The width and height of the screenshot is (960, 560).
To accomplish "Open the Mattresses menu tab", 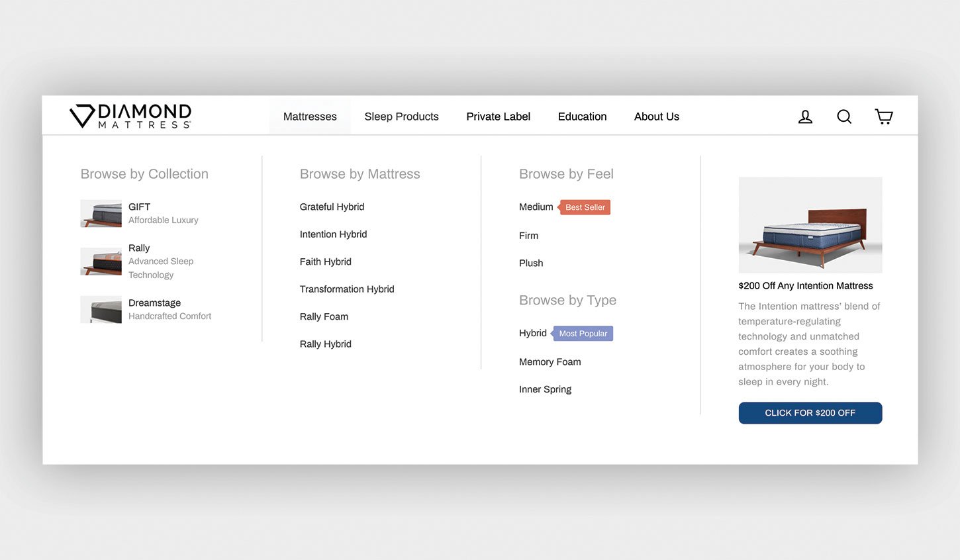I will tap(310, 117).
